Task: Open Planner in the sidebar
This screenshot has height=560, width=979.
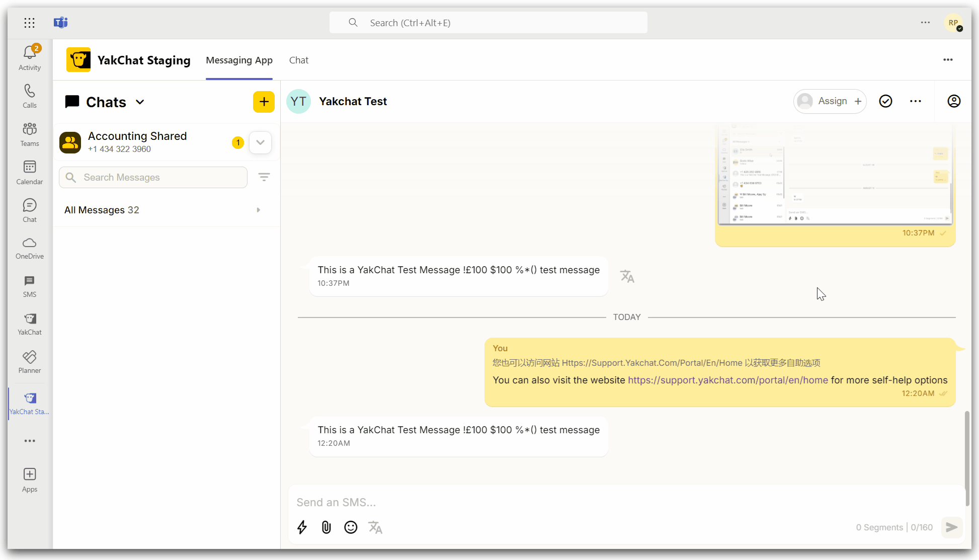Action: pyautogui.click(x=30, y=362)
